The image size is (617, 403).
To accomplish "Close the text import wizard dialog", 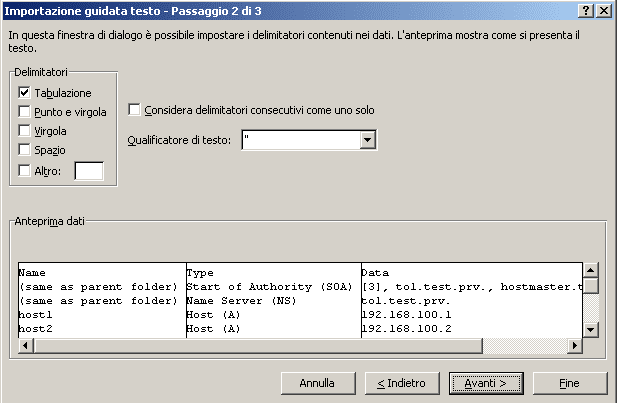I will point(604,11).
